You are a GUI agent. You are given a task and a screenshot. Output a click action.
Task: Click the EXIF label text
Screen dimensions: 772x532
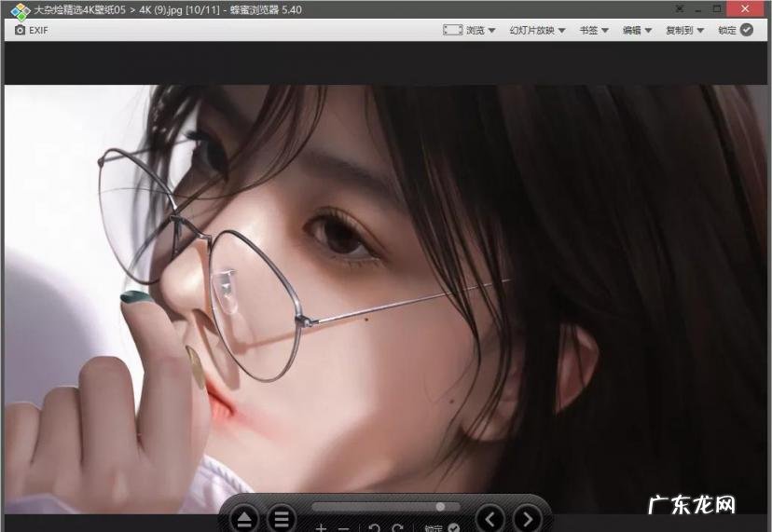[38, 30]
